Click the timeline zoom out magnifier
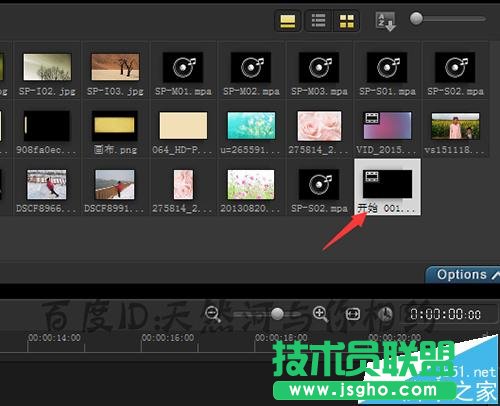 [213, 314]
